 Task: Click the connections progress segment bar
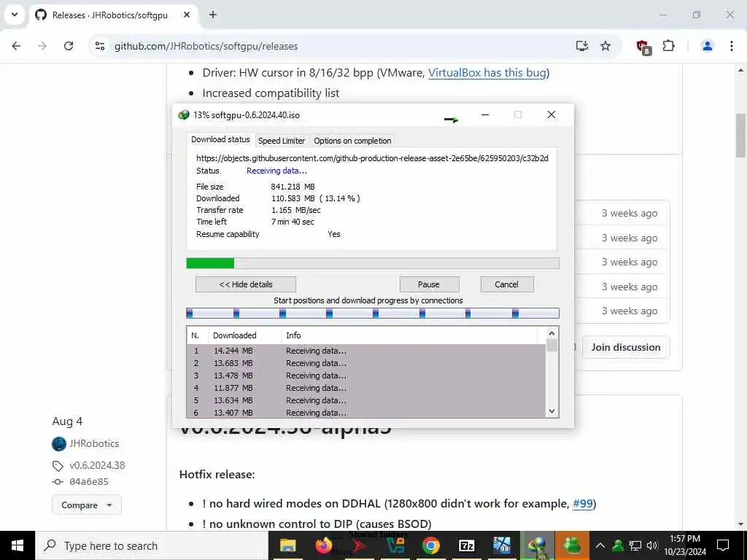[373, 313]
